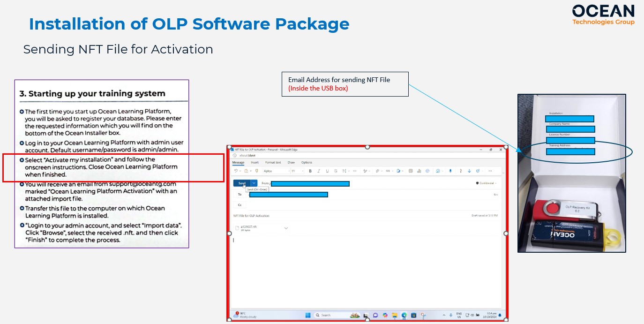Viewport: 644px width, 324px height.
Task: Click the Cc button
Action: (240, 205)
